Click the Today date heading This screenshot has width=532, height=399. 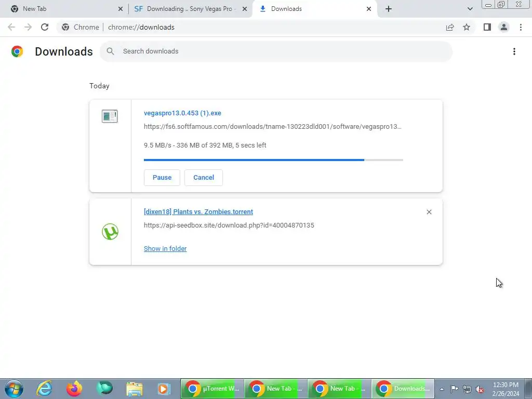[99, 86]
